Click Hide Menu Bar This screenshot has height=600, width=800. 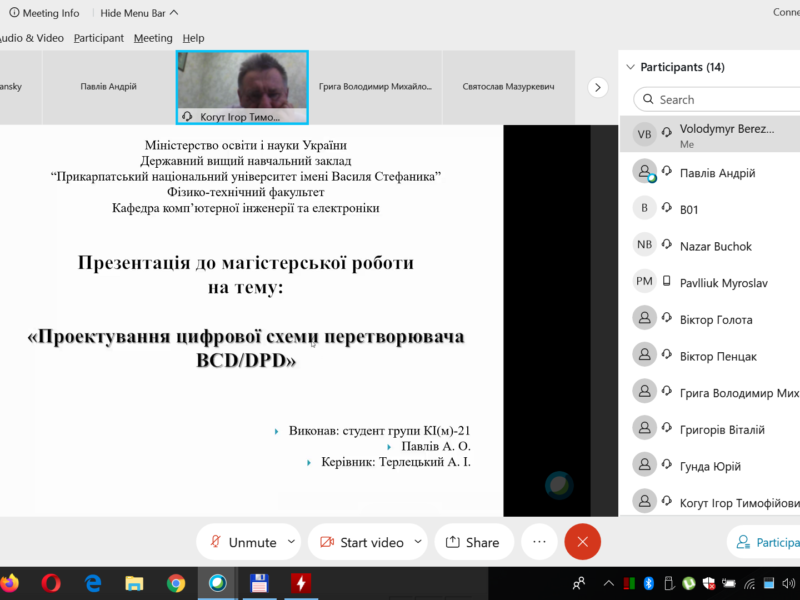pos(139,13)
